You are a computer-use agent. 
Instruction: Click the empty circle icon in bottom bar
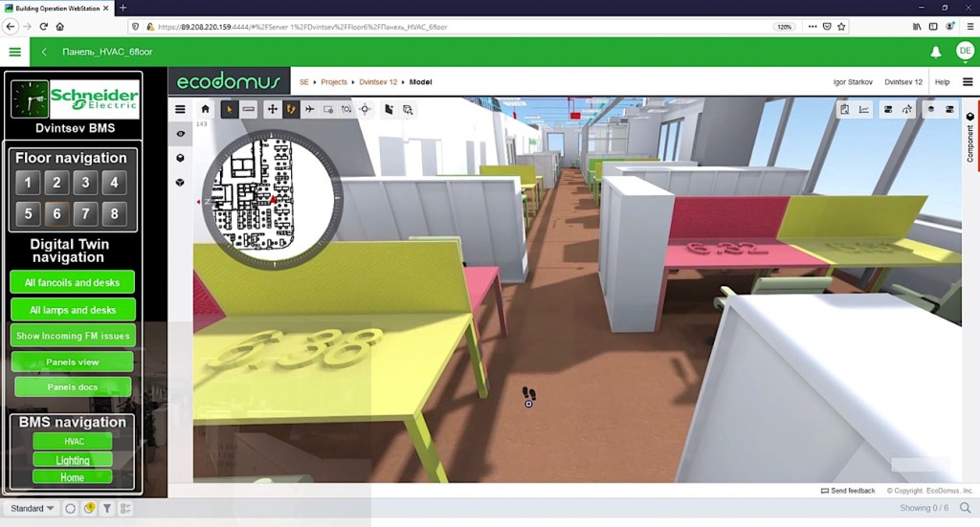coord(71,508)
